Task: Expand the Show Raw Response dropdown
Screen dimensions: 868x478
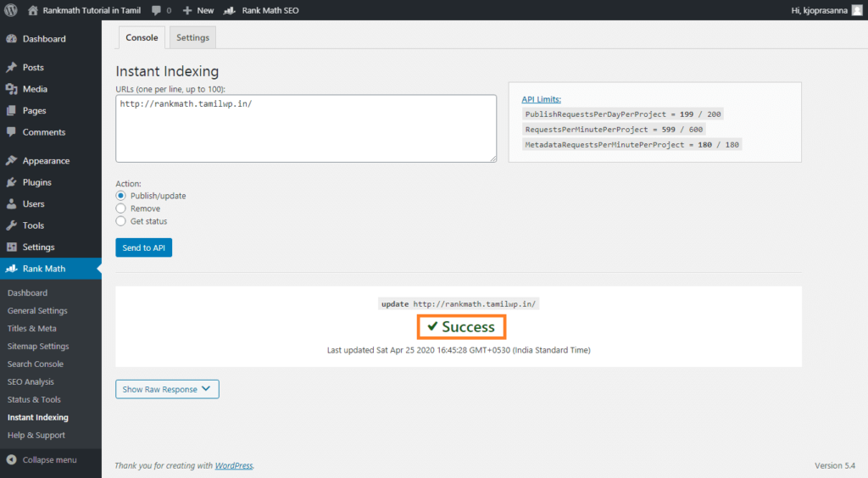Action: (167, 389)
